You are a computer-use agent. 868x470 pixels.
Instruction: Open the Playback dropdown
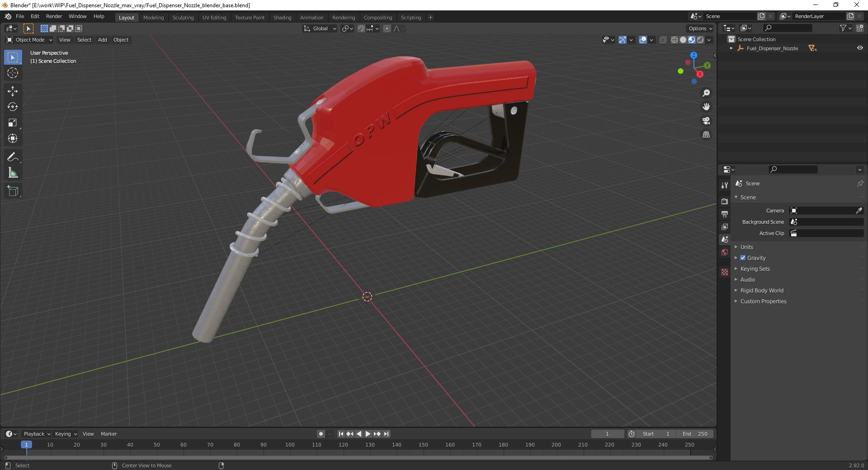(37, 434)
